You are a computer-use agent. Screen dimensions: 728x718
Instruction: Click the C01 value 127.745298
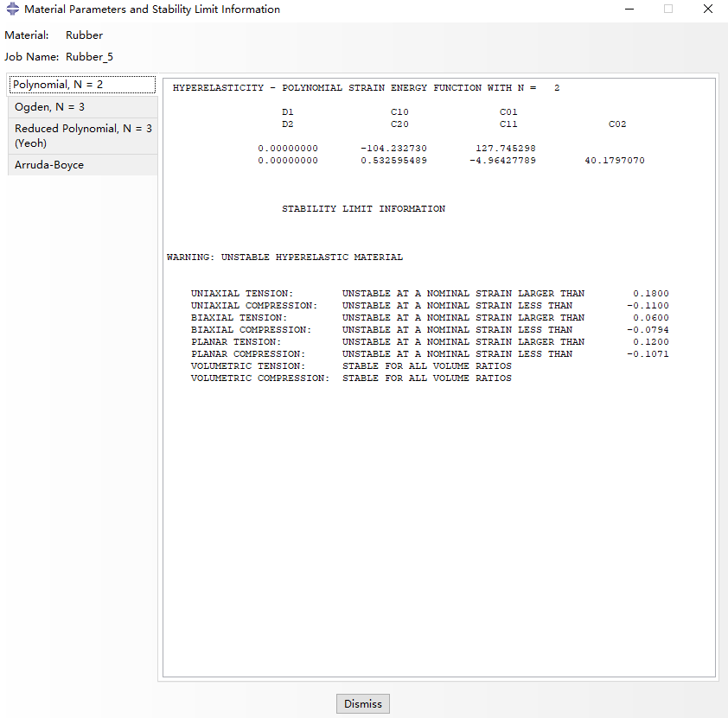pos(506,149)
